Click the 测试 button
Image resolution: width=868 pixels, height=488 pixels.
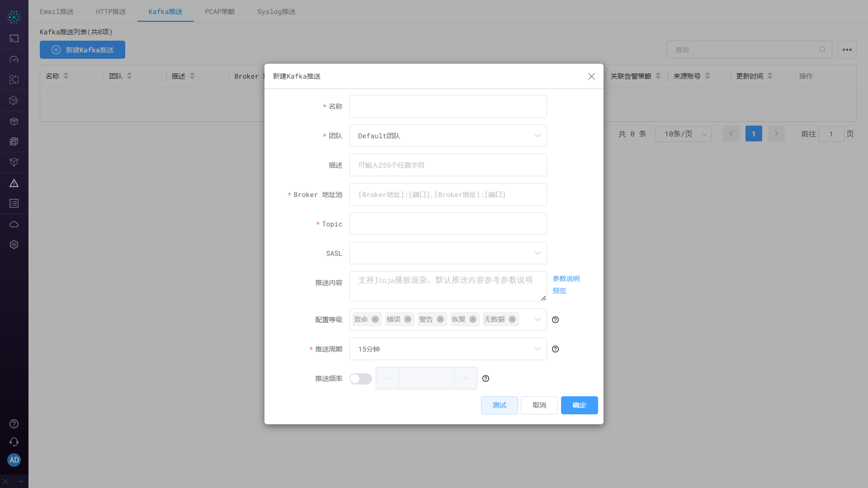499,405
